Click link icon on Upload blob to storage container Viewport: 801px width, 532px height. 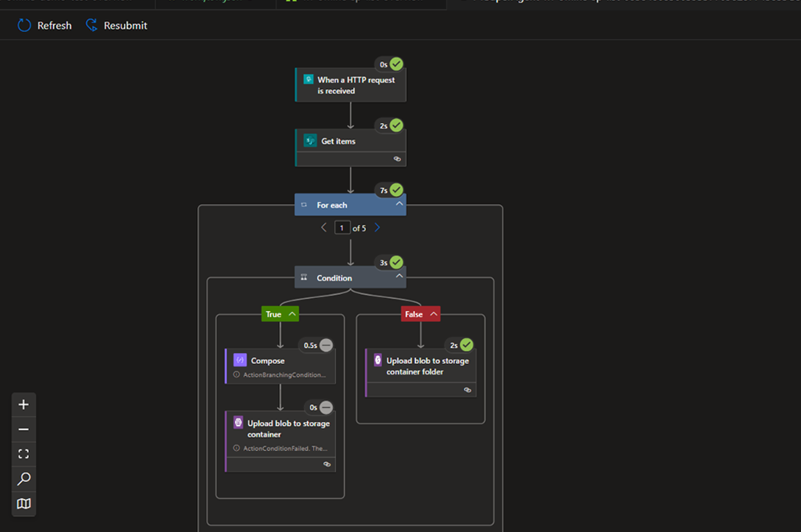(327, 464)
